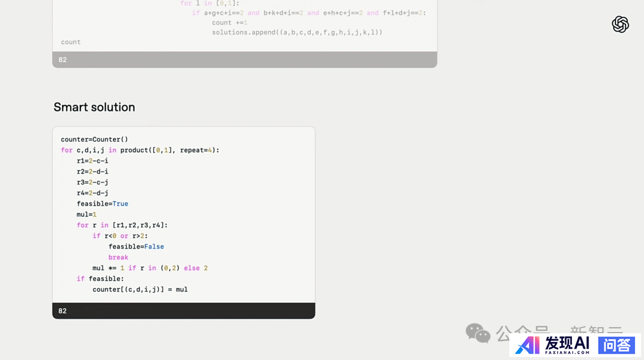
Task: Click the counter=Counter() code line
Action: [x=94, y=139]
